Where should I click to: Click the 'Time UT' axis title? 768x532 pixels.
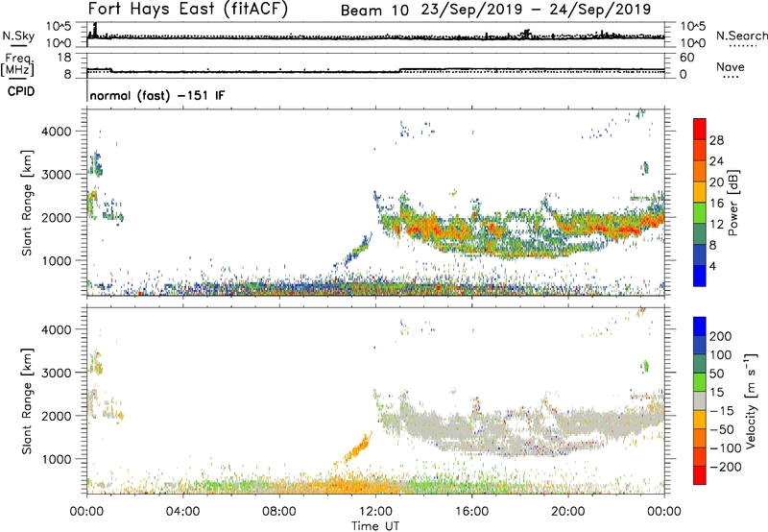[375, 526]
